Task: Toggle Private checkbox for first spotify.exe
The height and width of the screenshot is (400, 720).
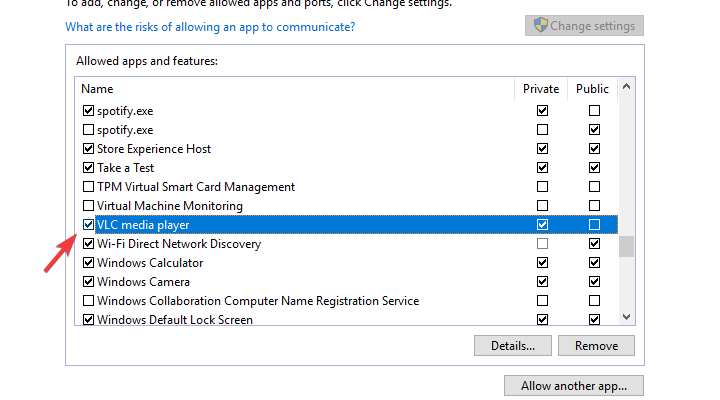Action: tap(542, 111)
